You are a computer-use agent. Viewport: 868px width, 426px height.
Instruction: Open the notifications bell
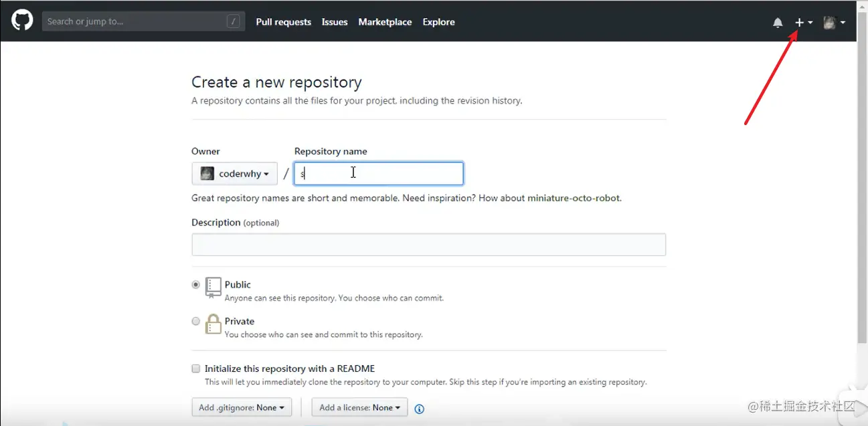pyautogui.click(x=778, y=23)
